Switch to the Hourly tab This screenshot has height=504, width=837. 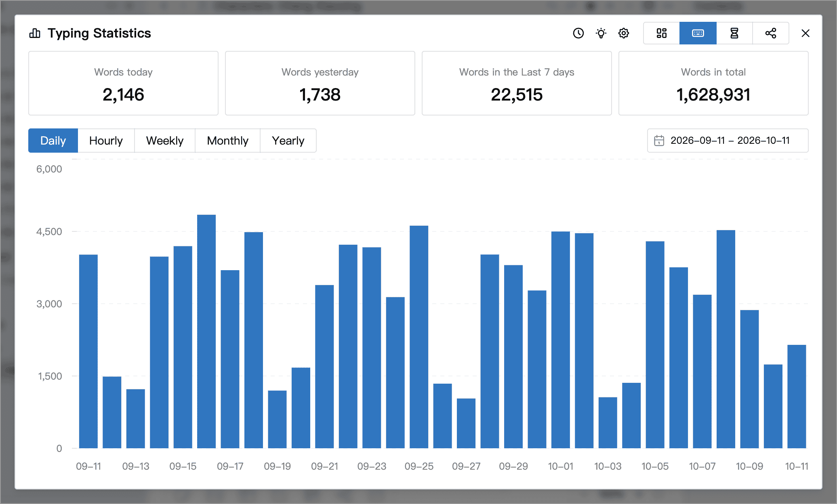(x=106, y=141)
